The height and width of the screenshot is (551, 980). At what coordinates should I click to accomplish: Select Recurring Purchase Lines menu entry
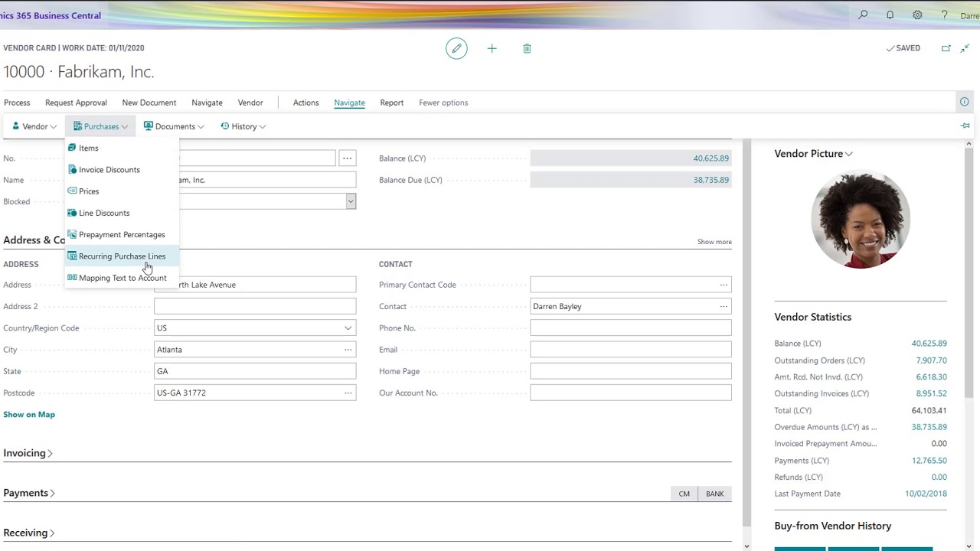[x=122, y=256]
